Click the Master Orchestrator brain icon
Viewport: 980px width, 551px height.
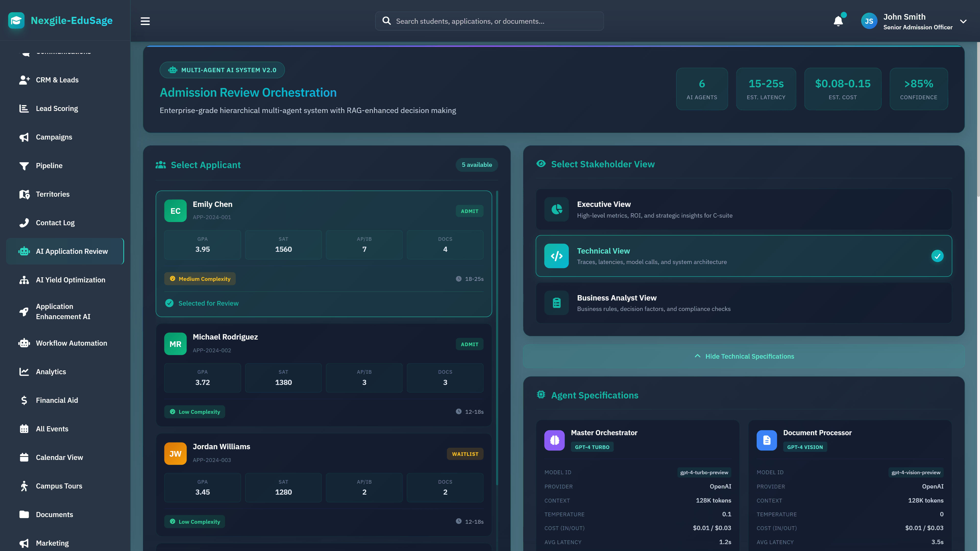554,440
